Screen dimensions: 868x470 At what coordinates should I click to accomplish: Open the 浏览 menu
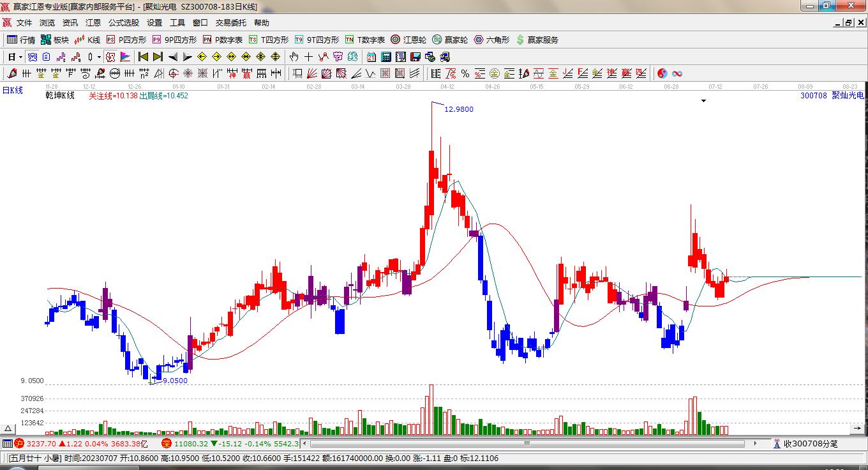(x=47, y=22)
